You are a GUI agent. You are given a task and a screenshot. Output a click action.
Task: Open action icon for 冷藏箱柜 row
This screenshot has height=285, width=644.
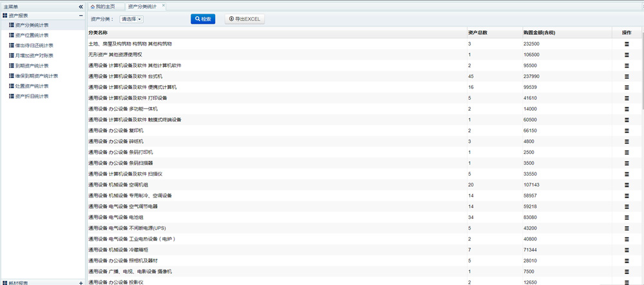626,250
